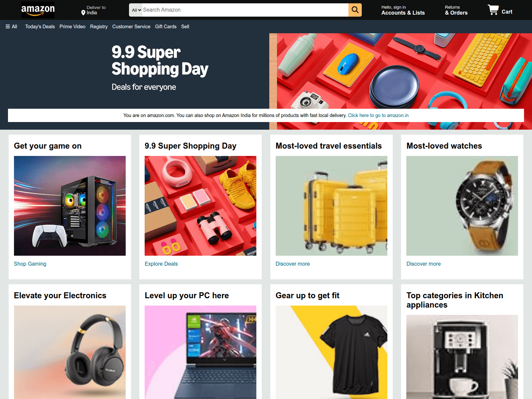Go to Today's Deals
Screen dimensions: 532x399
click(40, 27)
